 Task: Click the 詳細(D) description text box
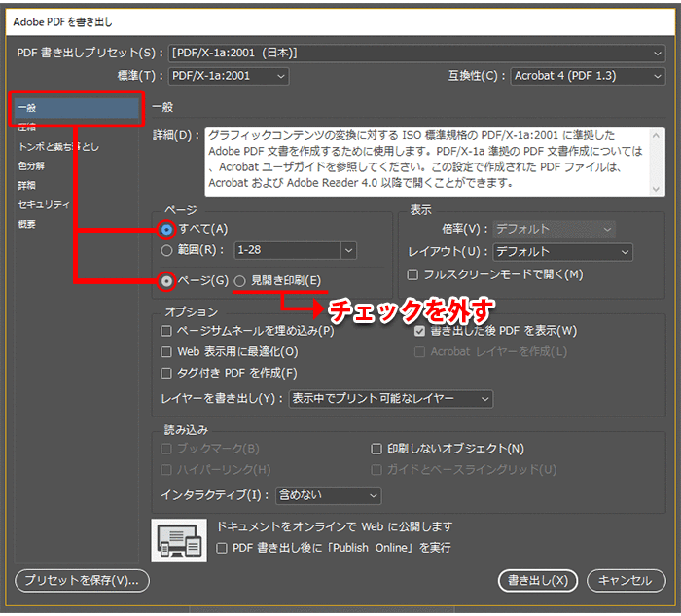point(426,162)
